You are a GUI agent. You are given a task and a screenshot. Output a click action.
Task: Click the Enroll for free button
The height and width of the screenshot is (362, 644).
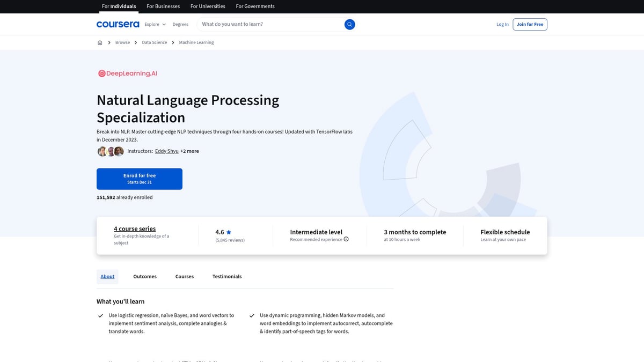[140, 179]
